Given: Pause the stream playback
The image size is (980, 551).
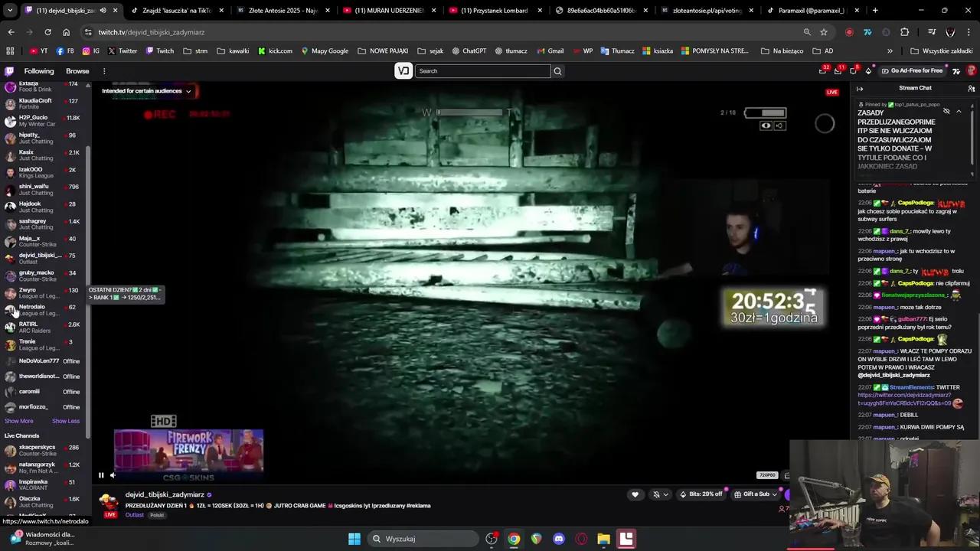Looking at the screenshot, I should pos(100,475).
